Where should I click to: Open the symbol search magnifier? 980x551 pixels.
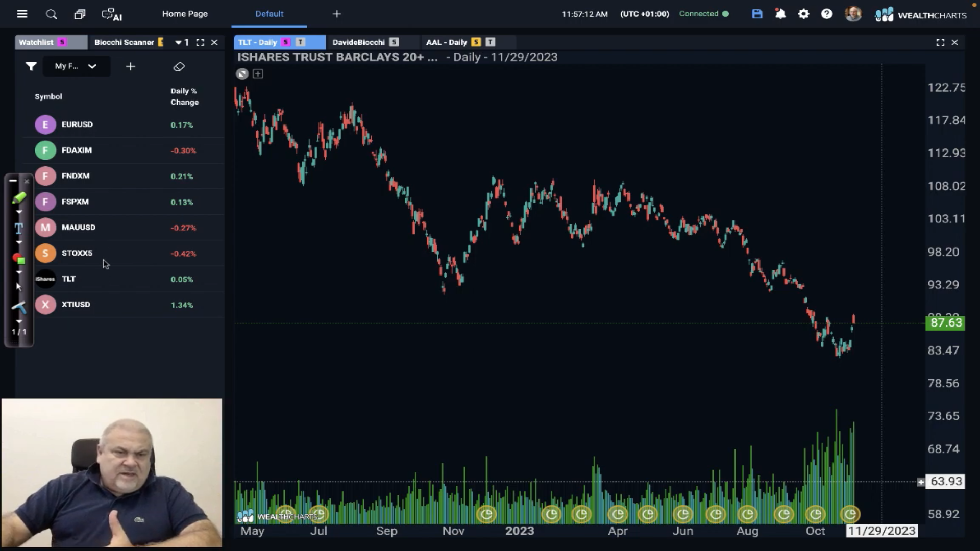click(x=52, y=14)
